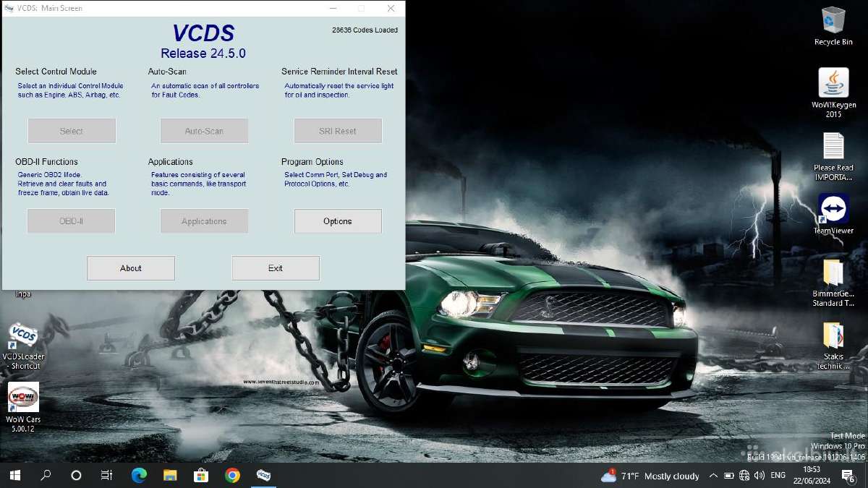
Task: Click the 'Release 24.5.0' text
Action: [203, 53]
